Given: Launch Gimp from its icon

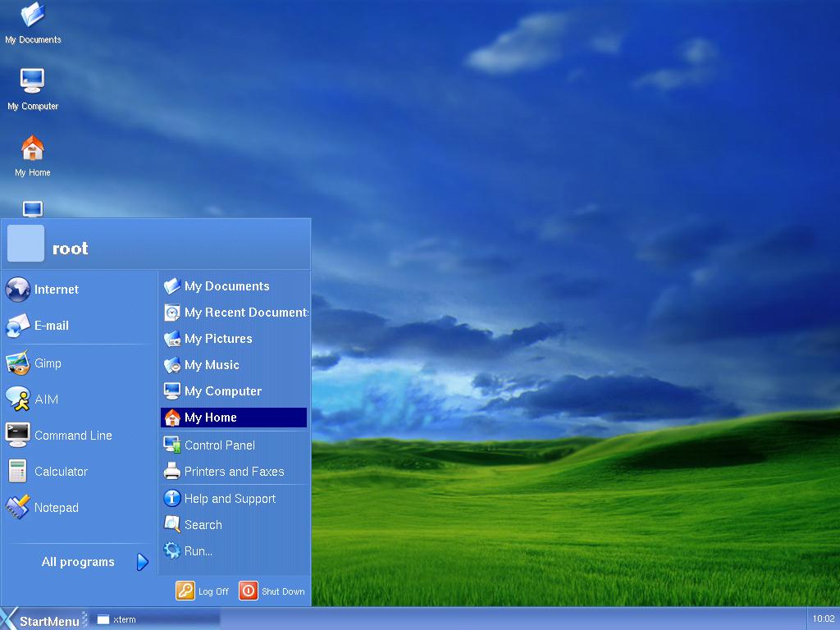Looking at the screenshot, I should click(x=18, y=363).
